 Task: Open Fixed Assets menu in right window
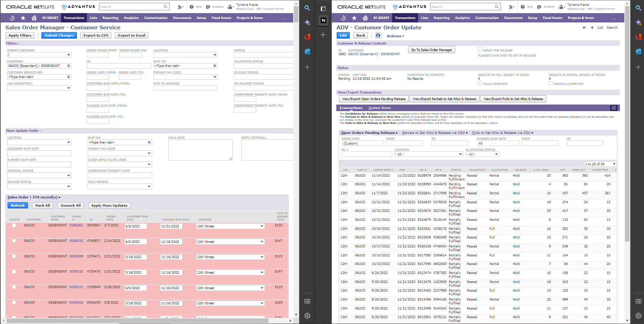552,18
